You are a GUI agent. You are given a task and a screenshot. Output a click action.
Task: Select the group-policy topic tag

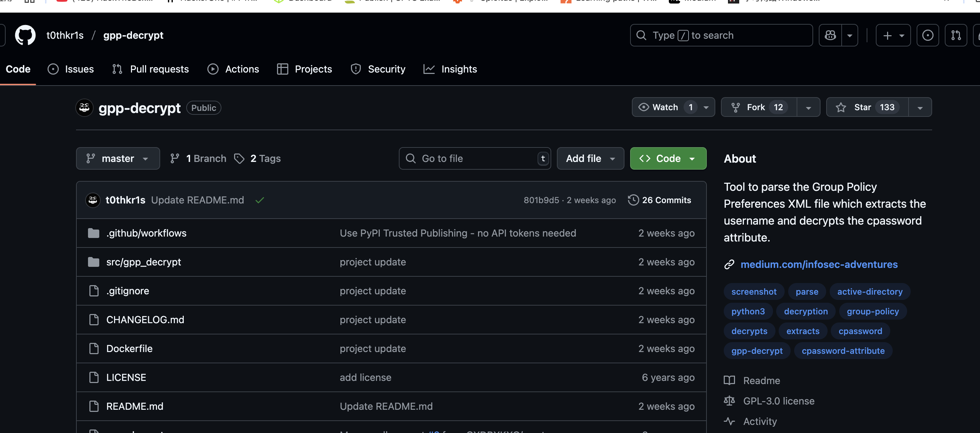[873, 312]
